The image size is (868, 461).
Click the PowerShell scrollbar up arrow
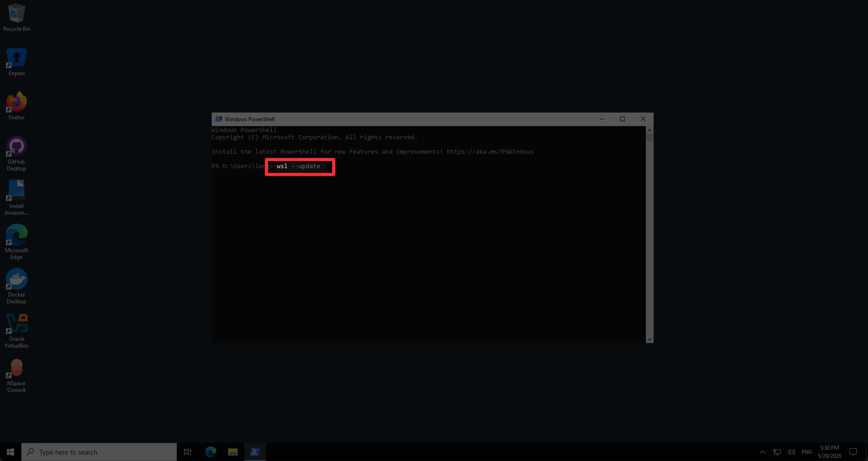650,130
